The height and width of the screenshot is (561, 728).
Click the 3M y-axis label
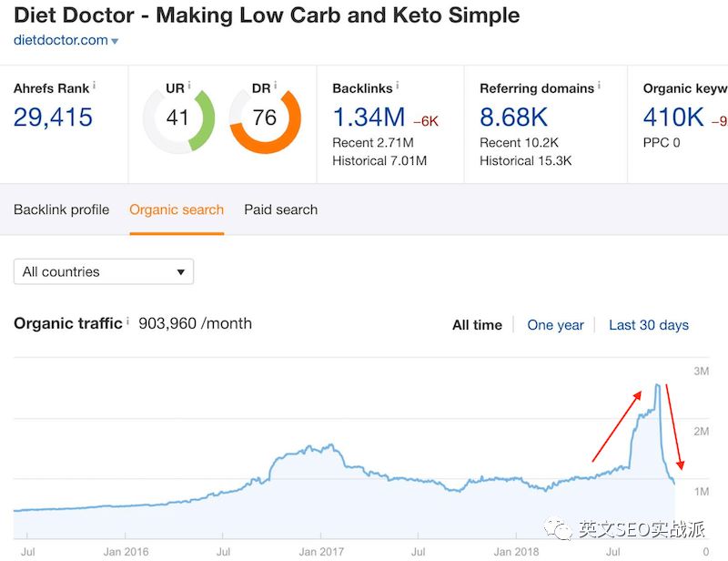pos(701,371)
